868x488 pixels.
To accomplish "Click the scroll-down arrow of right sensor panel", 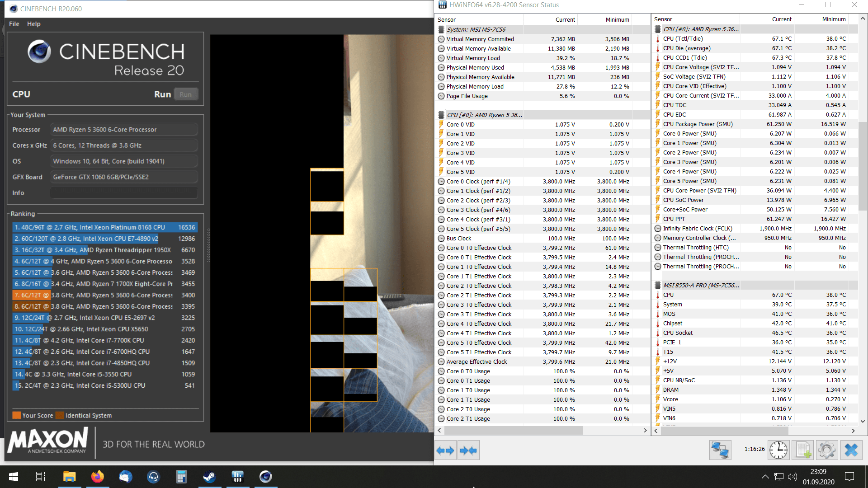I will [x=863, y=421].
